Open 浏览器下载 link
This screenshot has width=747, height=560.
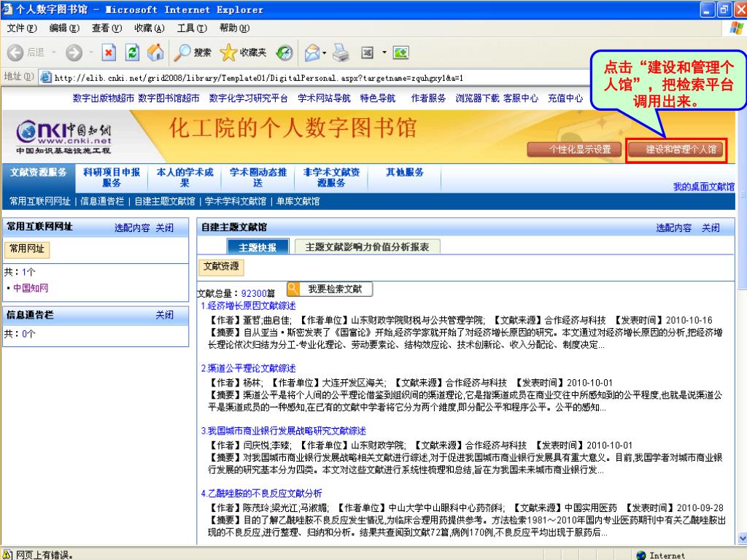(x=477, y=98)
